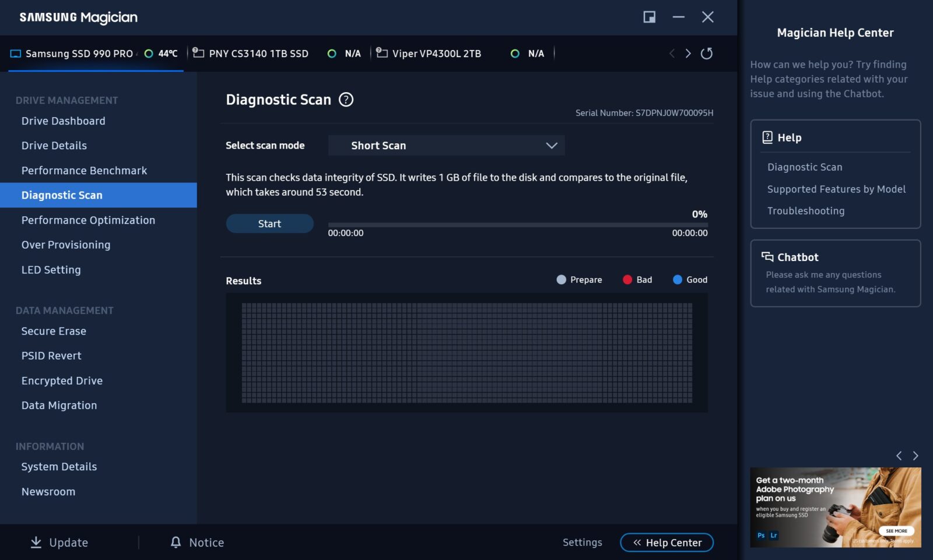Click the scan progress bar
This screenshot has width=933, height=560.
click(517, 224)
